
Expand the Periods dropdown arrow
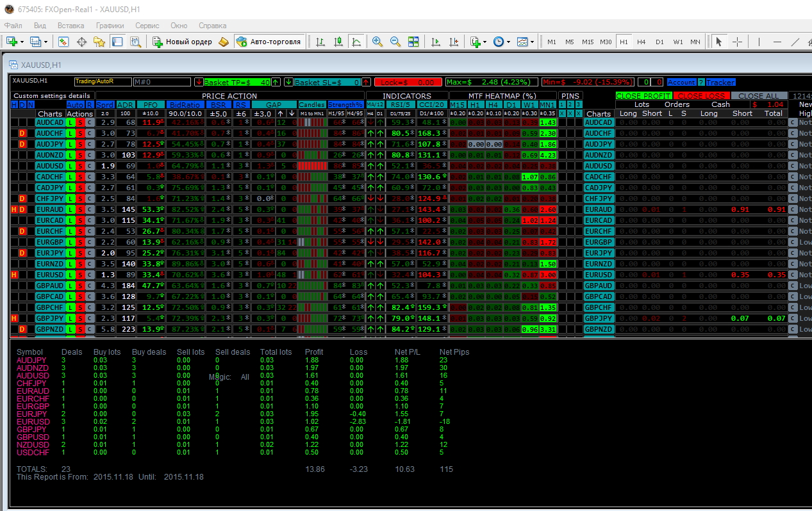(509, 42)
